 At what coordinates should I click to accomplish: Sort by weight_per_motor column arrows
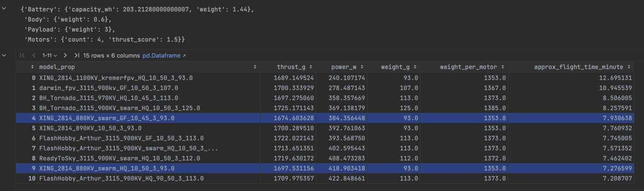tap(503, 67)
